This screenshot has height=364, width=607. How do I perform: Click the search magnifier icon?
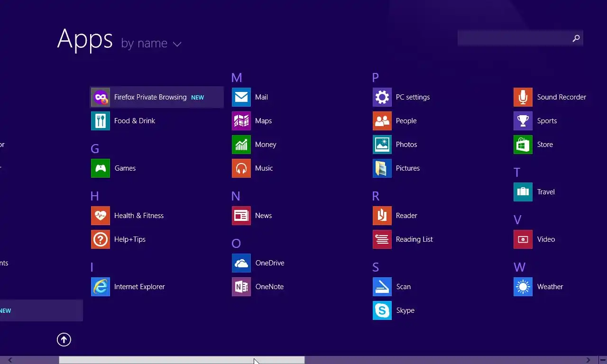point(576,38)
